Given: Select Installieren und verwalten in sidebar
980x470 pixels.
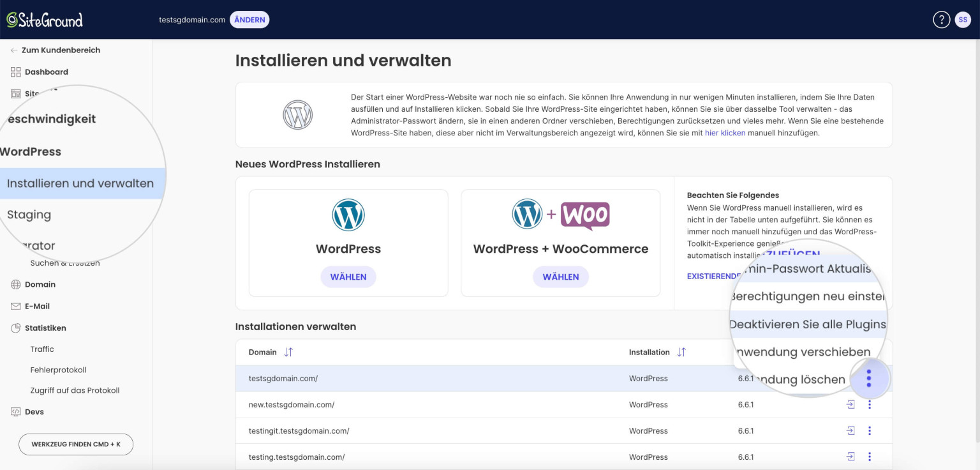Looking at the screenshot, I should click(80, 183).
